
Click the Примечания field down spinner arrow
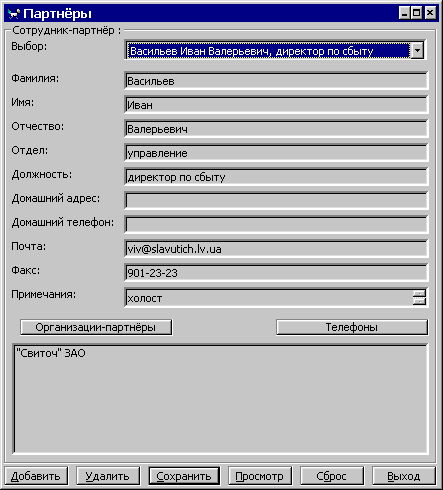[419, 301]
